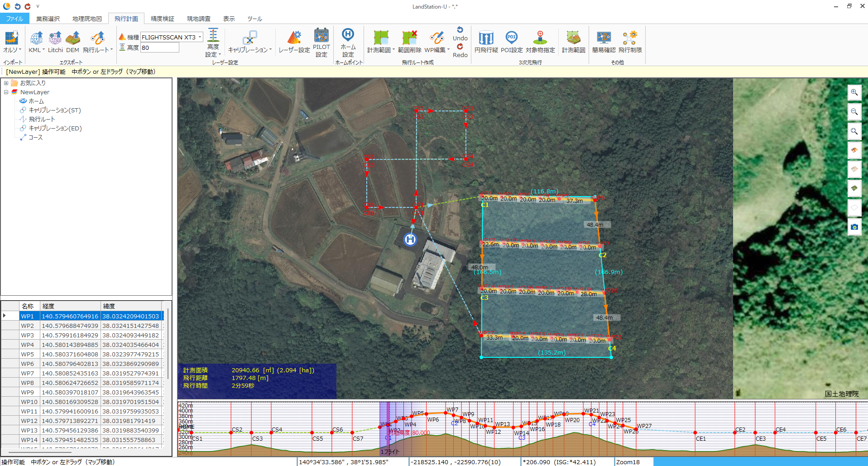The image size is (868, 466).
Task: Open the 機種 FLIGHTSSCAN XT3 dropdown
Action: (200, 37)
